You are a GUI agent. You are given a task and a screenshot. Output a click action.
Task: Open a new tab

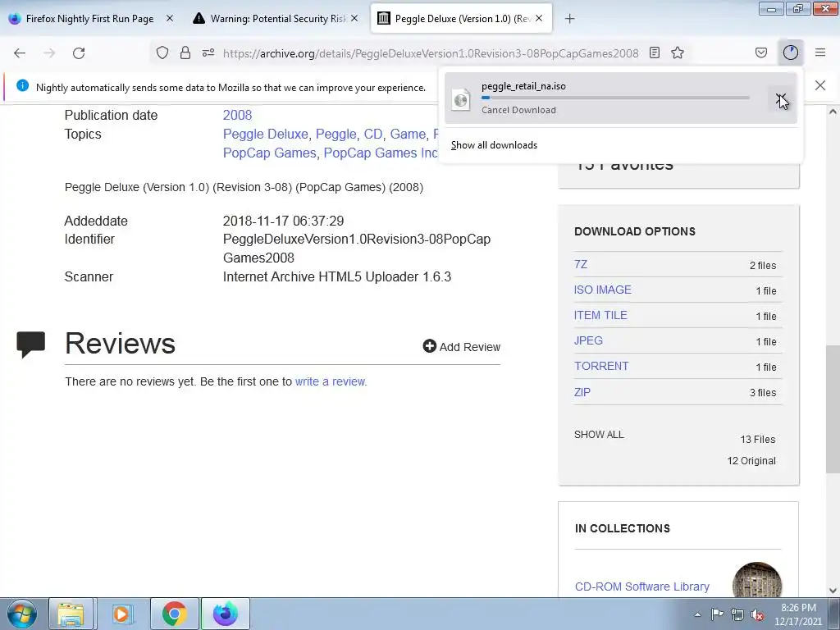(x=570, y=19)
